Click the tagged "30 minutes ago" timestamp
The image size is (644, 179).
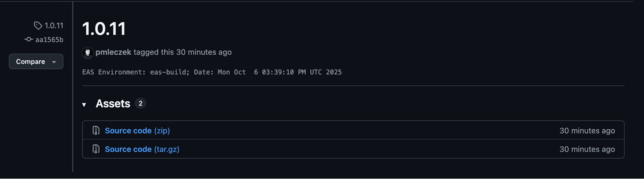[x=204, y=52]
